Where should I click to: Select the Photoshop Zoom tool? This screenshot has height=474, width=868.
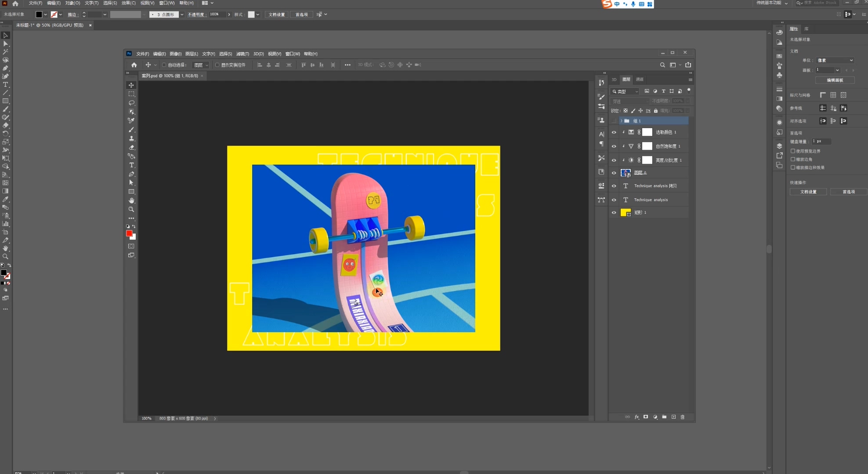tap(131, 209)
